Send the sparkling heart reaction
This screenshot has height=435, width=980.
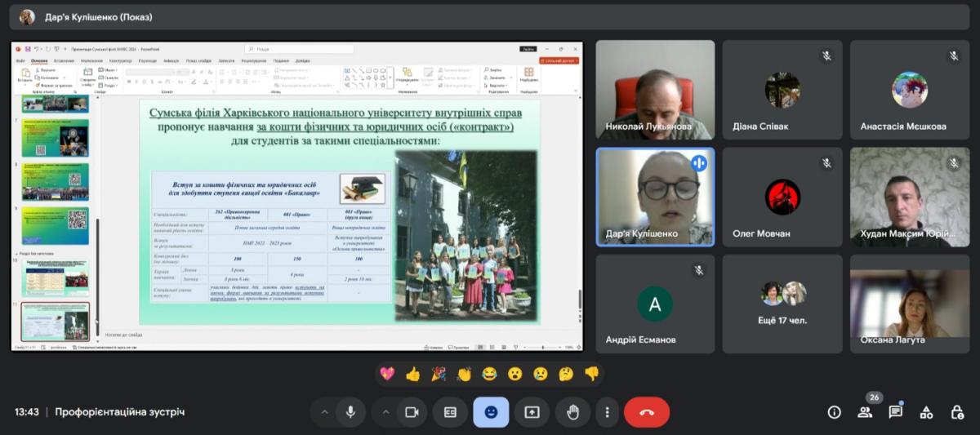pyautogui.click(x=387, y=374)
